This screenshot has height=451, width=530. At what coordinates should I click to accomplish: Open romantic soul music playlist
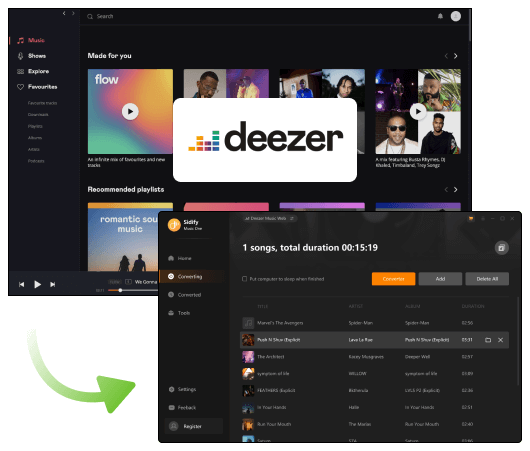point(123,237)
